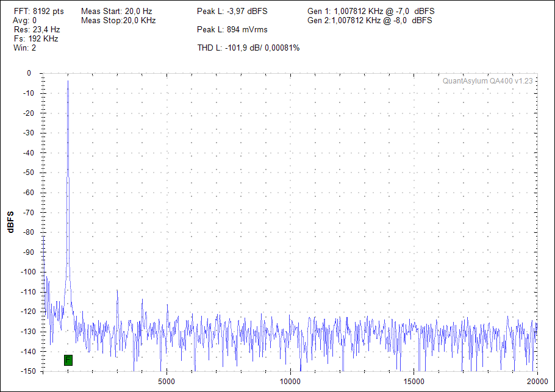Select the Gen 1 generator readout
The height and width of the screenshot is (392, 555).
[x=371, y=12]
